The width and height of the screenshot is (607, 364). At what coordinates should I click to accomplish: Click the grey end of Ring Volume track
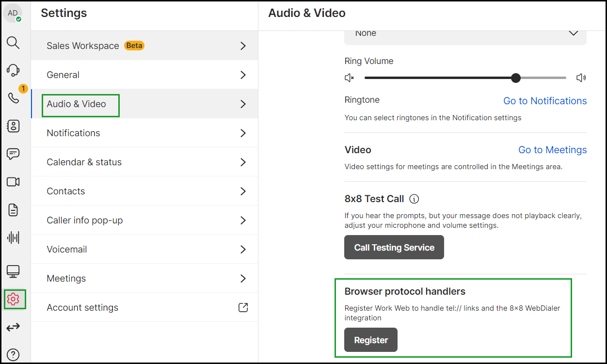pyautogui.click(x=543, y=78)
